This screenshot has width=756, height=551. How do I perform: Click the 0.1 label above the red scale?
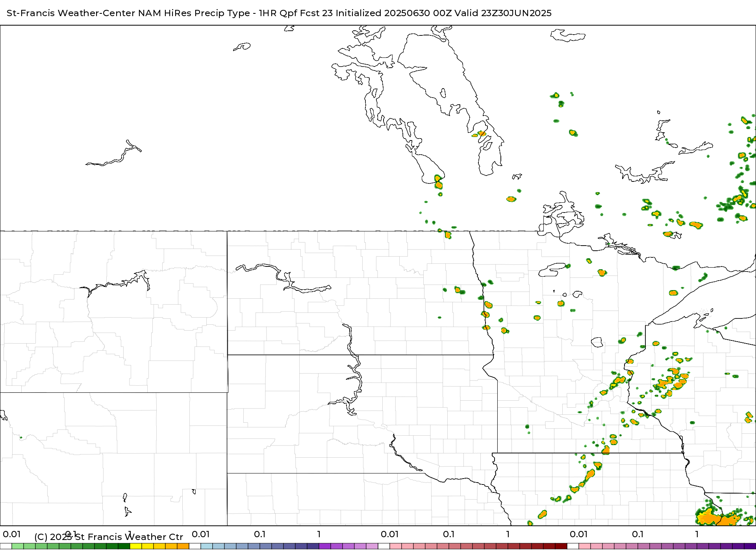[449, 534]
